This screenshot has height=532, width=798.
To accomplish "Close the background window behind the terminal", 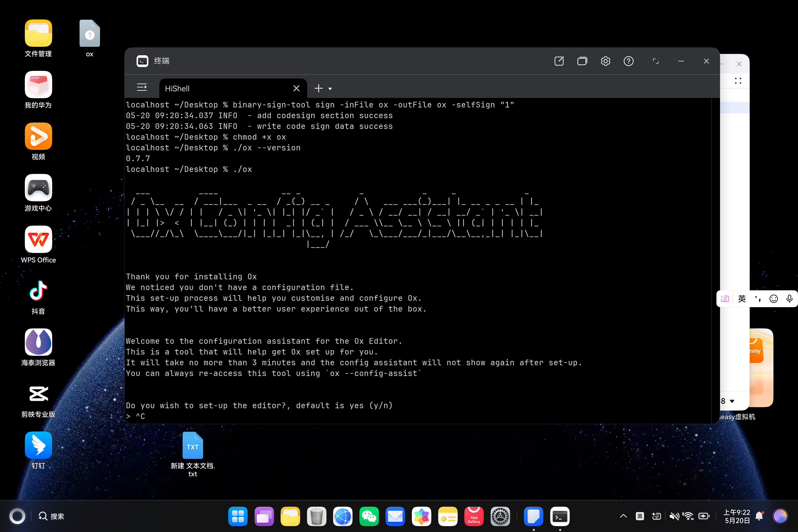I will (739, 64).
